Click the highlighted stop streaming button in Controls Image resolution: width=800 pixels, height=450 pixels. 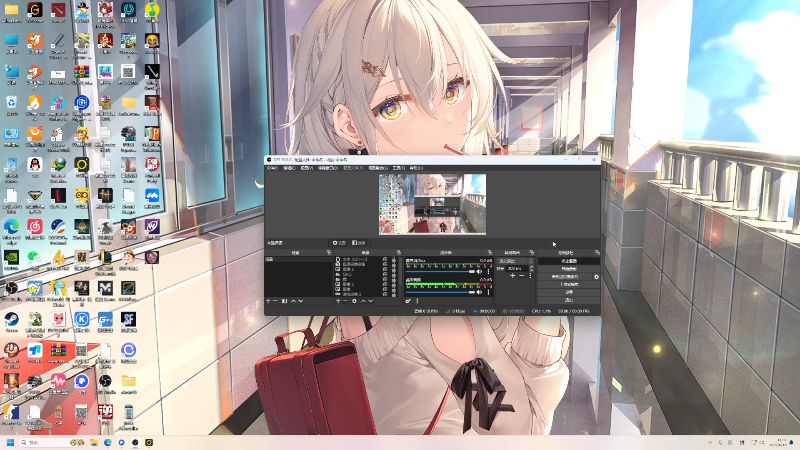[569, 261]
